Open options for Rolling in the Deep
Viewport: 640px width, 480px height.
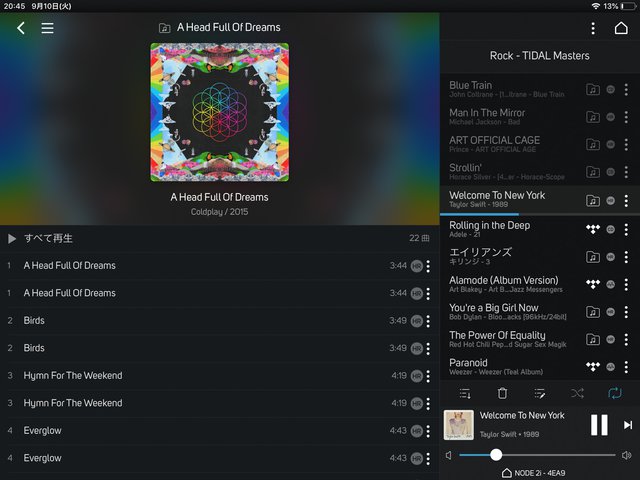[626, 229]
